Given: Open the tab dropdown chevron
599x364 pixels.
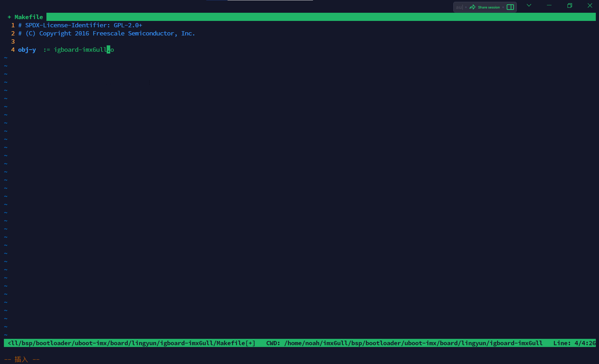Looking at the screenshot, I should click(529, 5).
